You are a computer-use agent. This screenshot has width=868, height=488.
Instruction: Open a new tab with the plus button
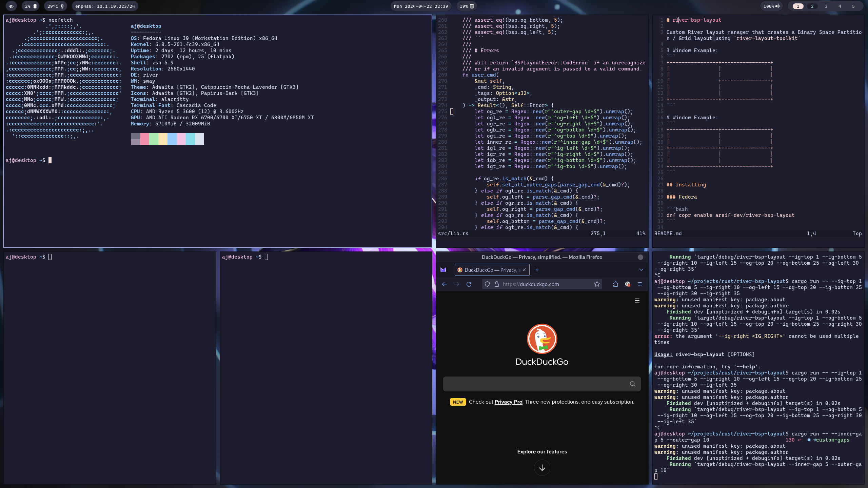coord(537,270)
